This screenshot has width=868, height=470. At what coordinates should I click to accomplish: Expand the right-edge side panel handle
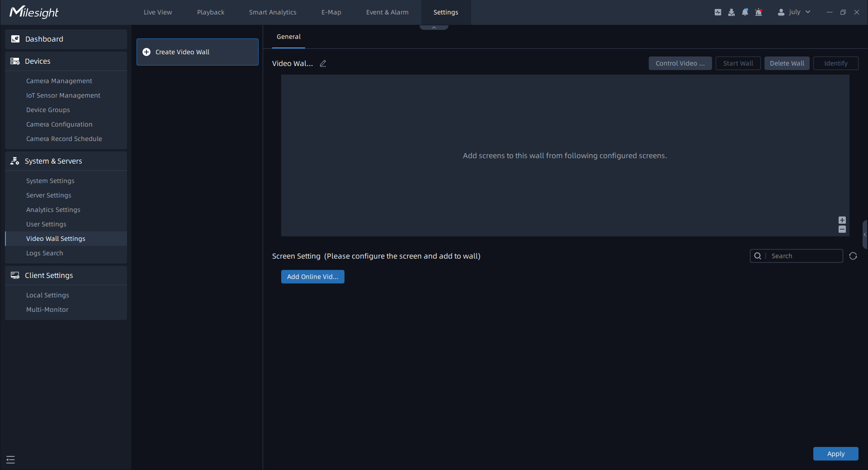point(864,235)
